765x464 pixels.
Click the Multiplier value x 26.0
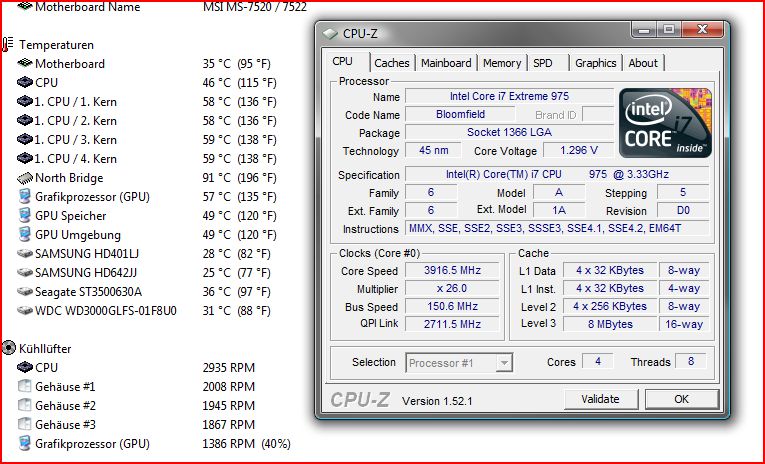(452, 288)
